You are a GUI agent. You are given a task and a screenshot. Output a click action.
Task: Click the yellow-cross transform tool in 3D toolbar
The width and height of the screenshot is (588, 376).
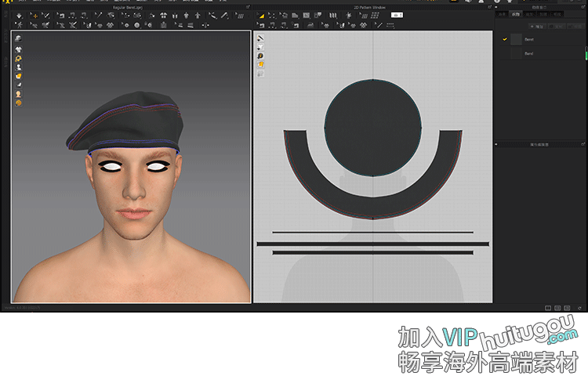click(34, 16)
